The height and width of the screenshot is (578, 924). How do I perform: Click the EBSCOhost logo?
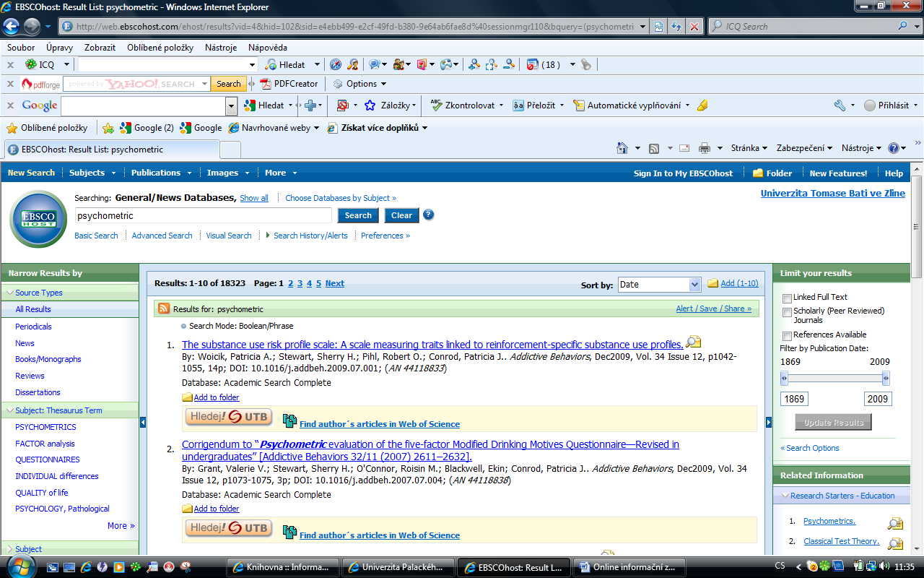click(x=38, y=219)
